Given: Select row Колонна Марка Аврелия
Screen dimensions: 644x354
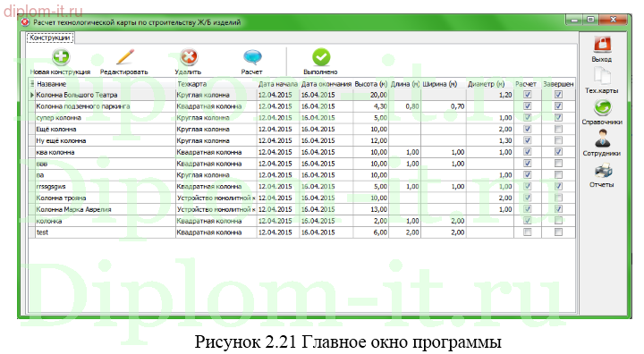Looking at the screenshot, I should point(302,209).
